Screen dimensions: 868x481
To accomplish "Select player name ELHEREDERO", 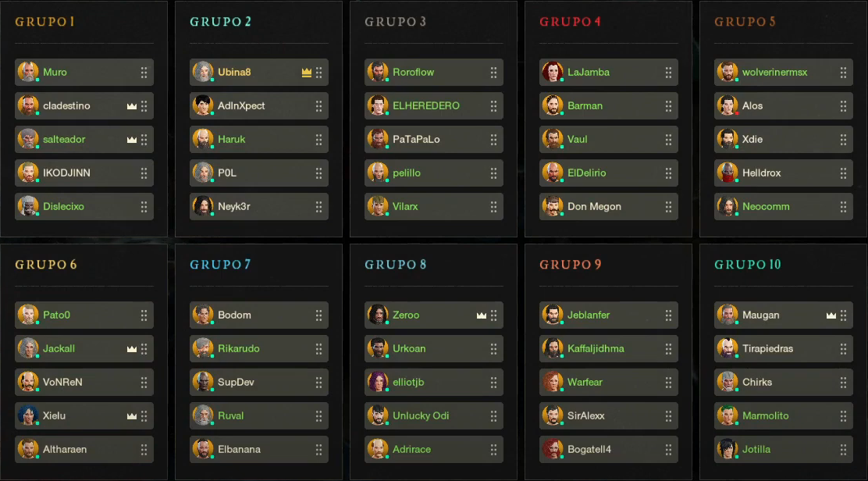I will point(426,106).
